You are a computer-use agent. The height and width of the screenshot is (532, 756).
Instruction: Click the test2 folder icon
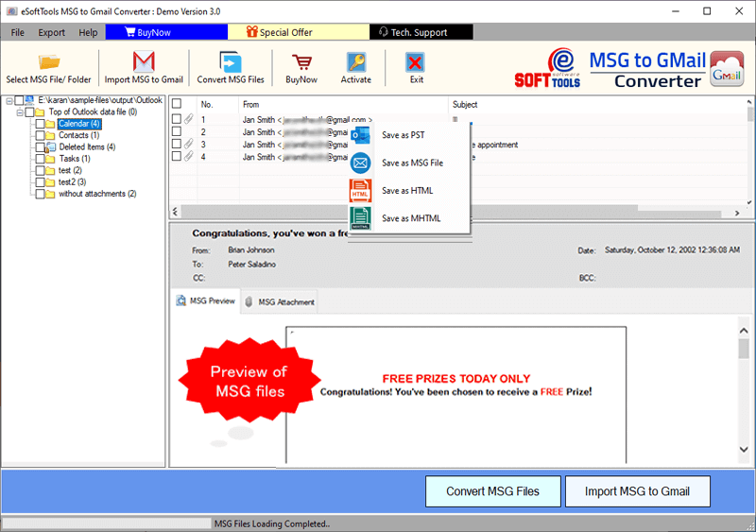50,182
